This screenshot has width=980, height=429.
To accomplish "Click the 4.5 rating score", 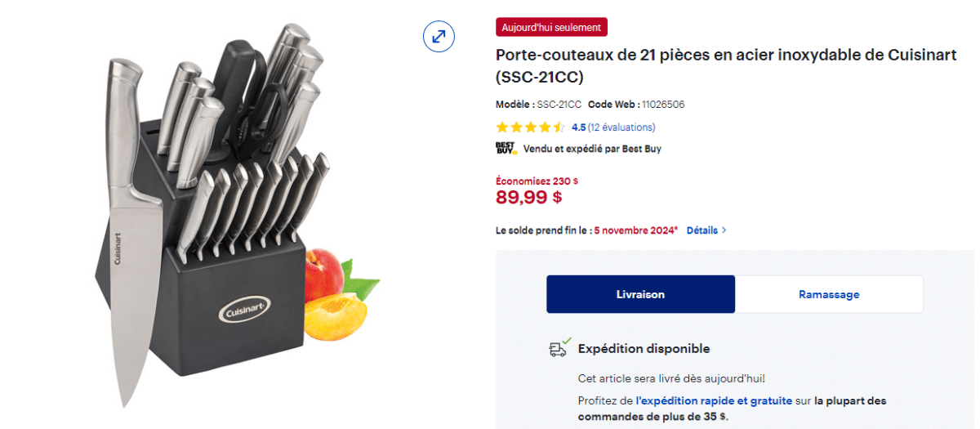I will point(578,127).
